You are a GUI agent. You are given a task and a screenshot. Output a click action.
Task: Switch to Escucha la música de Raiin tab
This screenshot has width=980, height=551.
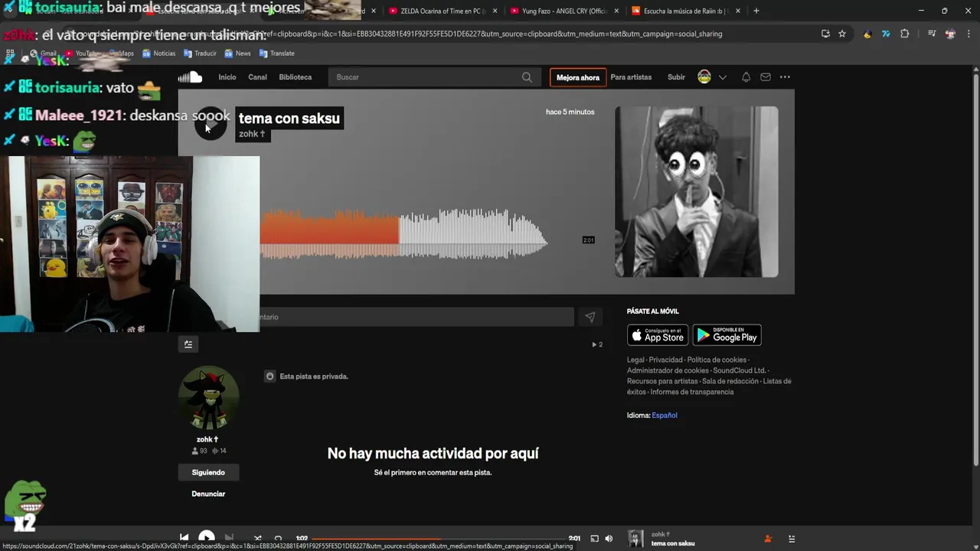tap(685, 11)
